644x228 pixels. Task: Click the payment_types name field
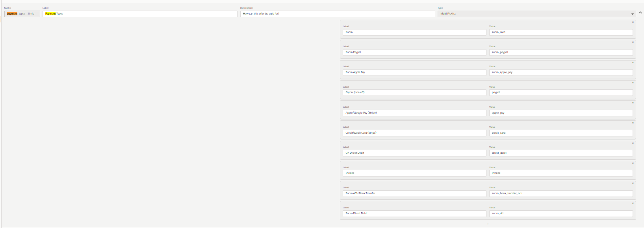click(x=22, y=14)
